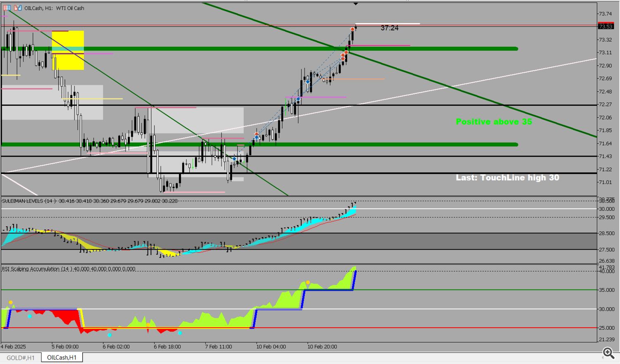Click the 6 Feb 02:00 time label

pyautogui.click(x=116, y=347)
